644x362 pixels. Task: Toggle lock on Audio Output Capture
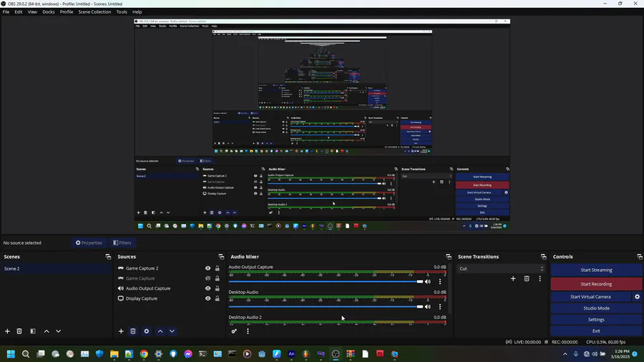tap(218, 288)
